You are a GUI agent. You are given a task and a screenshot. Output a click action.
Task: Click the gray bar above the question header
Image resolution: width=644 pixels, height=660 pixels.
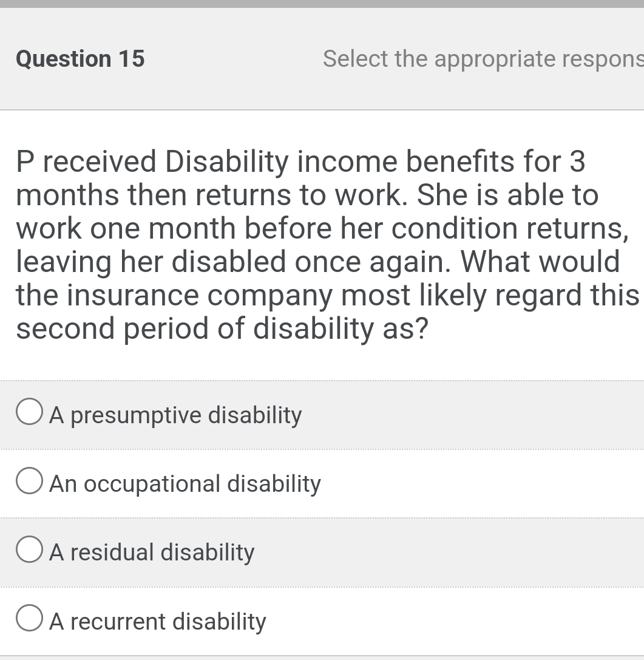point(322,4)
